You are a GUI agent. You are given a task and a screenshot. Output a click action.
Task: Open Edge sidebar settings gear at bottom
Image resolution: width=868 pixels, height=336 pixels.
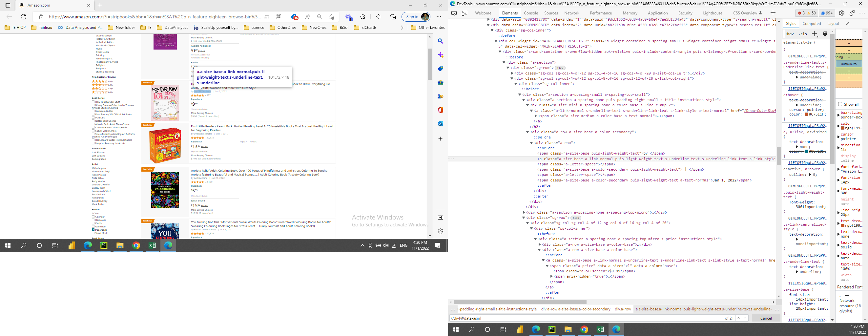tap(441, 231)
